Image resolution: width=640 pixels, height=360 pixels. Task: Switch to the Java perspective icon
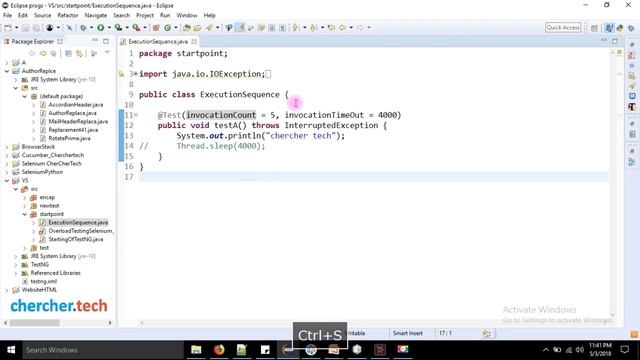pos(609,28)
